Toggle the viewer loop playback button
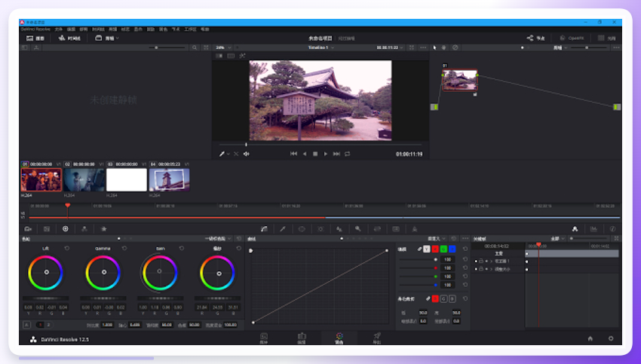Image resolution: width=641 pixels, height=364 pixels. click(x=348, y=154)
